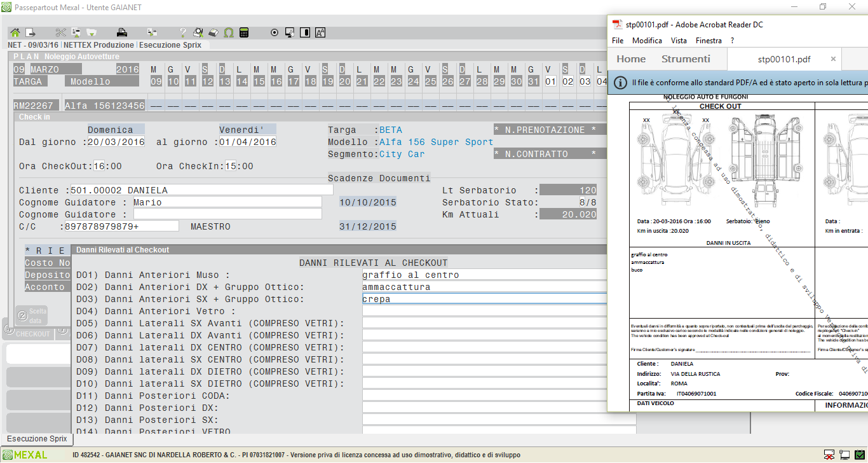Screen dimensions: 868x463
Task: Click the Ora CheckOut hour field
Action: click(99, 166)
